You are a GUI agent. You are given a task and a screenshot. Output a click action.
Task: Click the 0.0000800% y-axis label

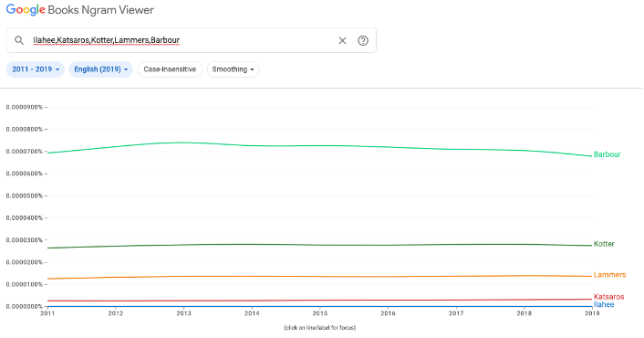pyautogui.click(x=25, y=130)
